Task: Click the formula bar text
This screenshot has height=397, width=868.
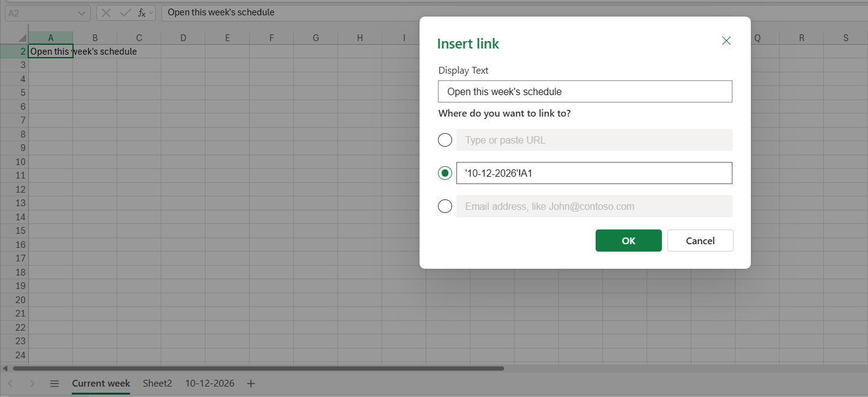Action: pos(221,12)
